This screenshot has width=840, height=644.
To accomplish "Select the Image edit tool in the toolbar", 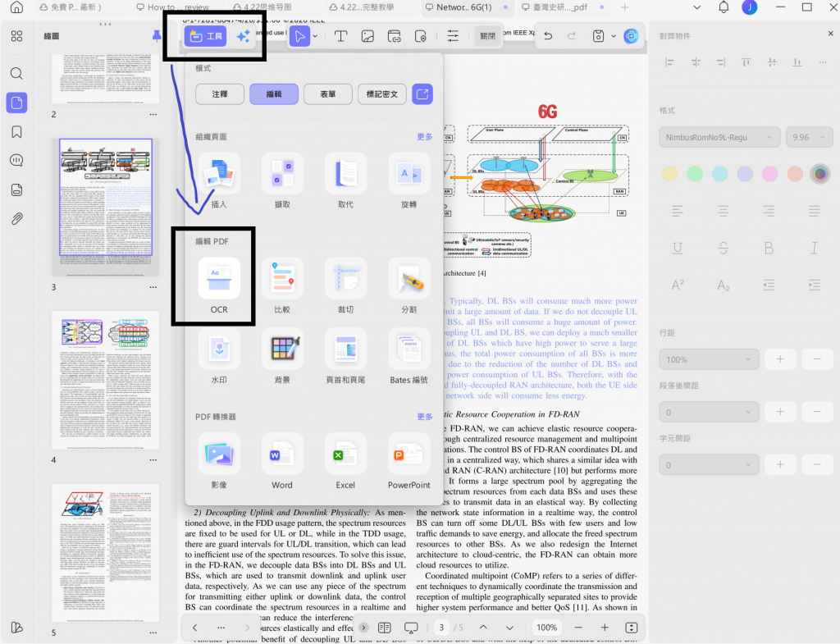I will [367, 36].
